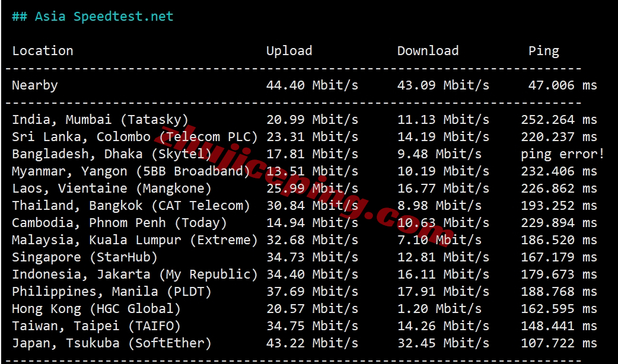
Task: Select the 'Nearby' row label
Action: 34,85
